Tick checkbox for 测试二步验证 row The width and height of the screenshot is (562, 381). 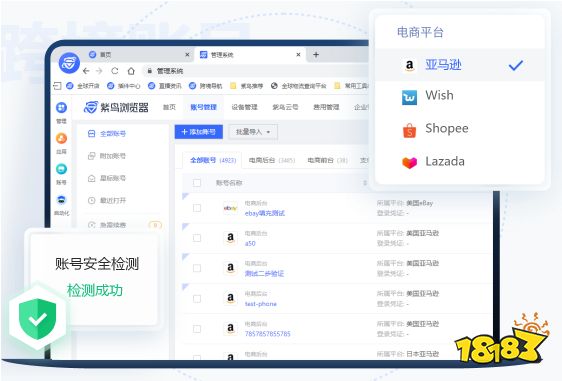[x=197, y=268]
